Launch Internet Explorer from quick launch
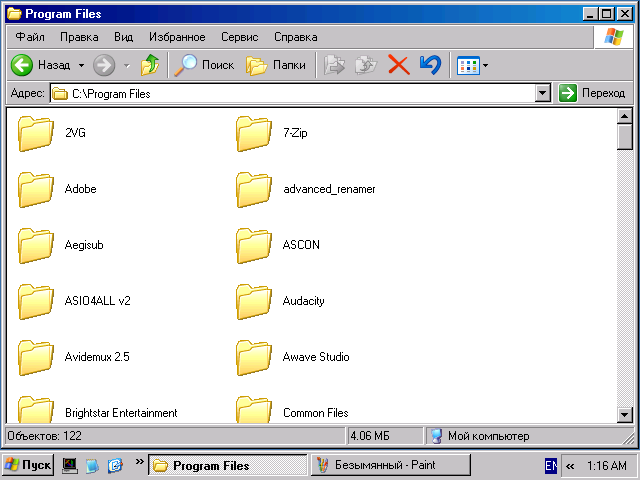The image size is (640, 480). point(115,465)
